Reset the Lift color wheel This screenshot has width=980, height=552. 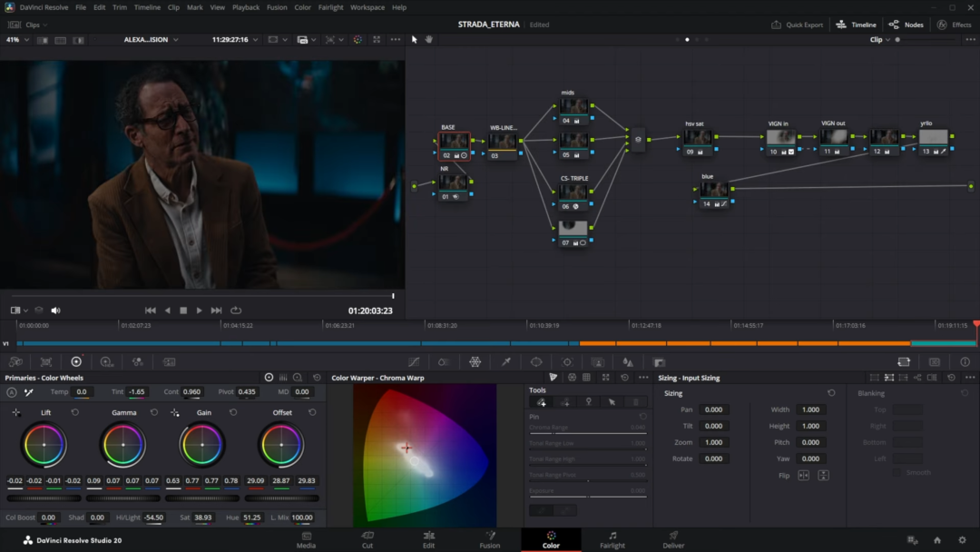75,412
